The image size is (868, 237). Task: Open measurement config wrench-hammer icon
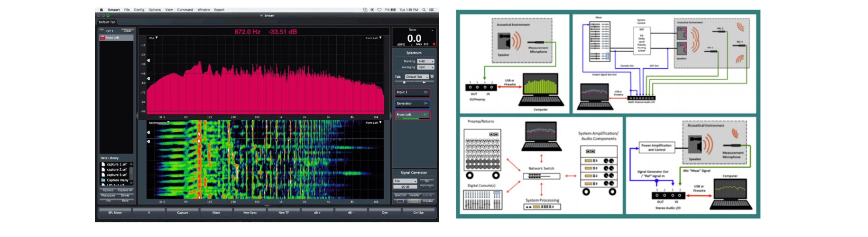click(432, 77)
